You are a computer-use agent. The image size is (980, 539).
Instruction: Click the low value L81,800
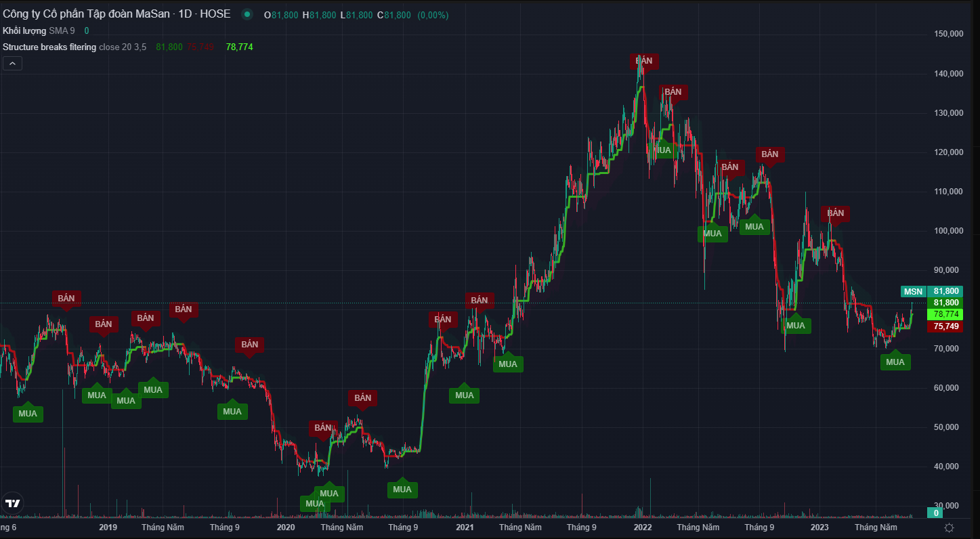356,15
